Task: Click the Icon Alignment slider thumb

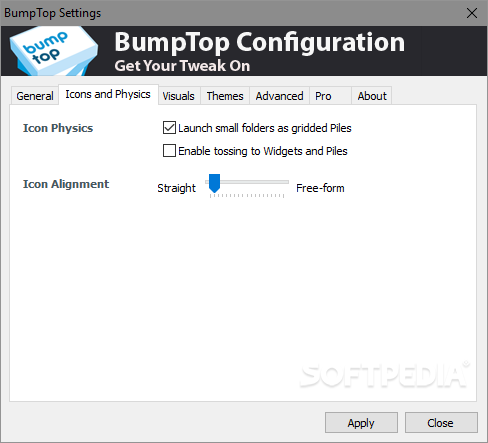Action: pyautogui.click(x=214, y=183)
